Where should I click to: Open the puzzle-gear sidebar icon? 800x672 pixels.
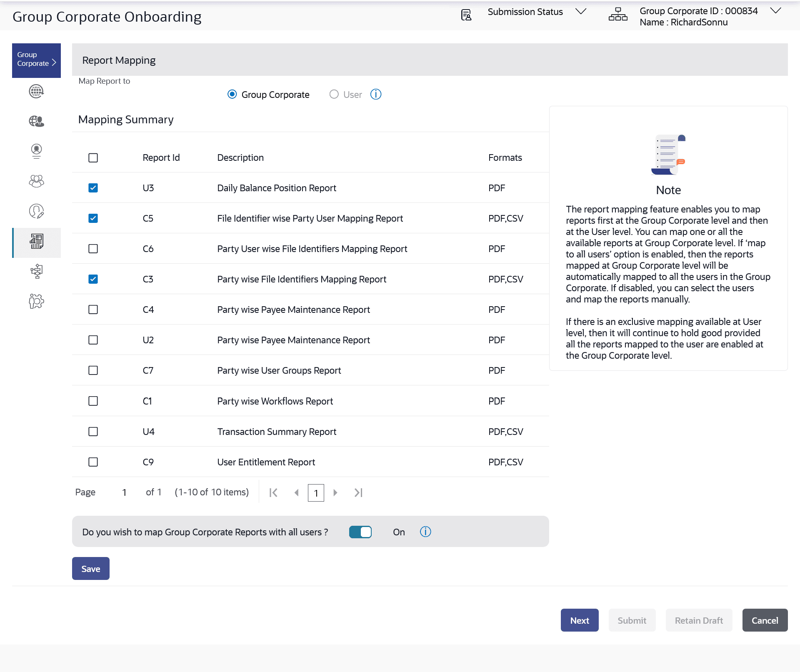[36, 301]
